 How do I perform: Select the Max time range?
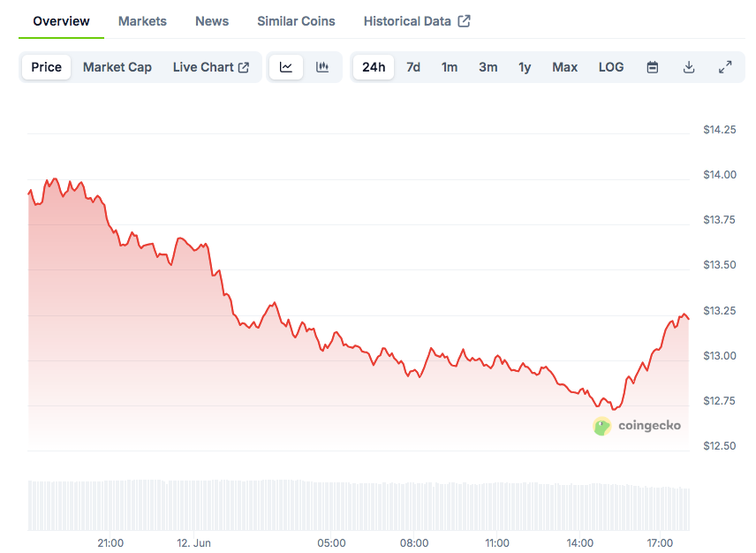[x=564, y=67]
